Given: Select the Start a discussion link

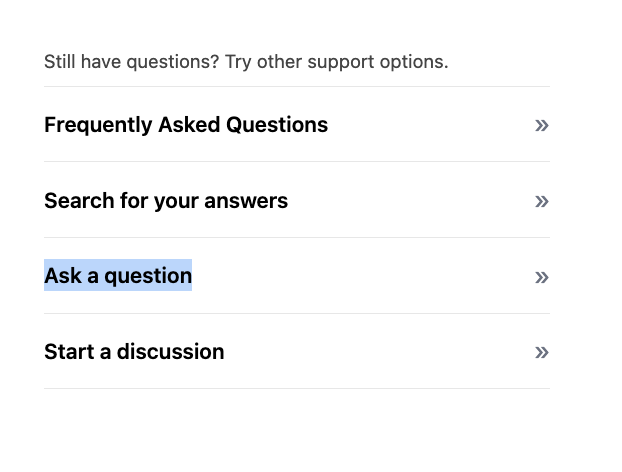Looking at the screenshot, I should (134, 352).
